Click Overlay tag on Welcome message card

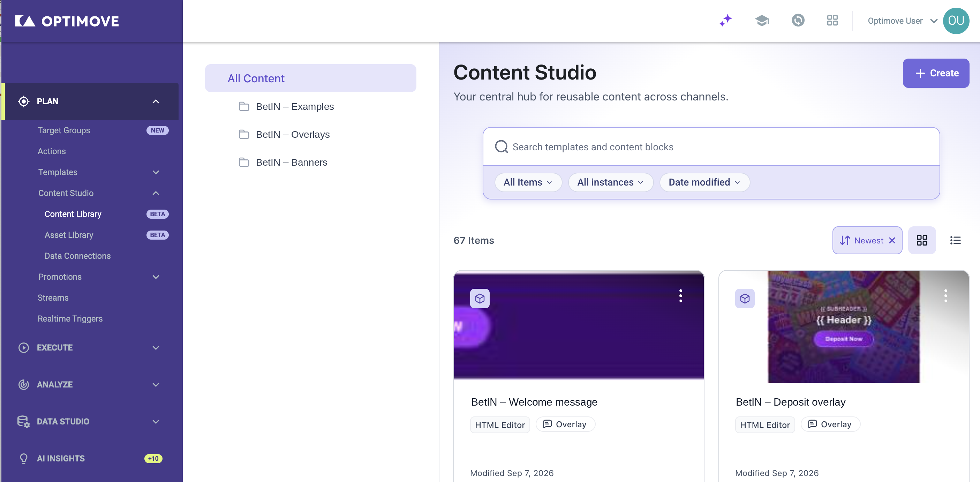[565, 424]
